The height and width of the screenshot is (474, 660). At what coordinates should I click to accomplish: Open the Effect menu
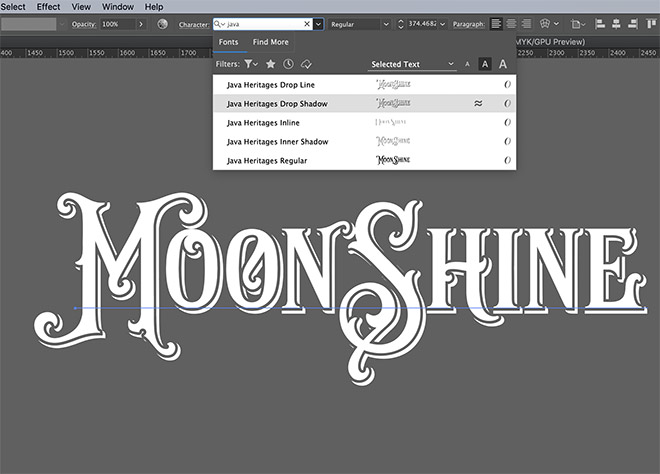click(x=48, y=7)
